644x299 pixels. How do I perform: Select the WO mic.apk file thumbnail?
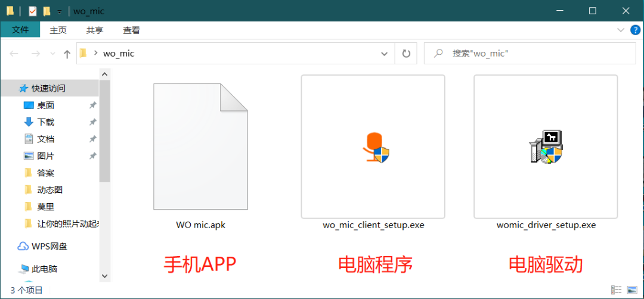[200, 147]
